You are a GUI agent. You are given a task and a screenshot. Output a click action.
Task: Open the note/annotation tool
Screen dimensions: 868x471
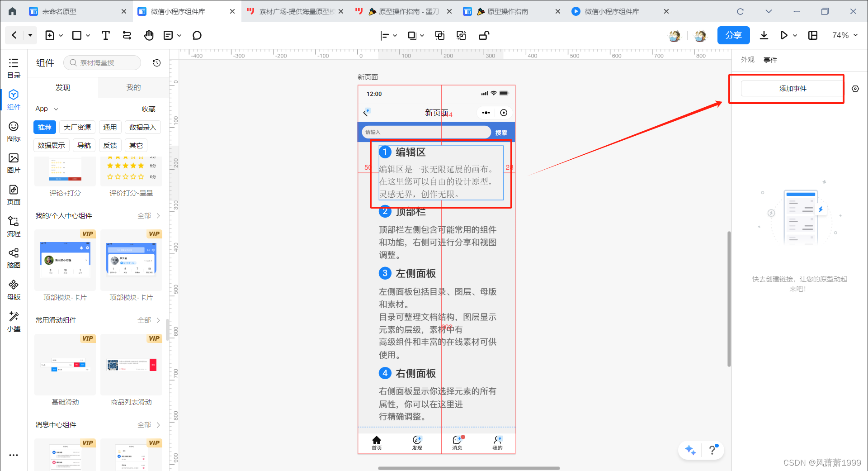pos(168,35)
